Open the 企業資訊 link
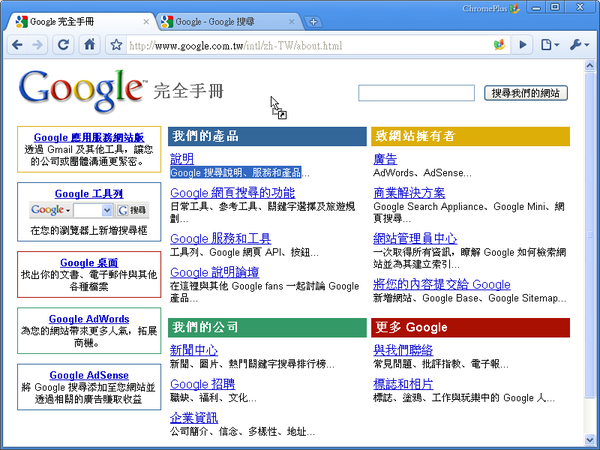600x450 pixels. [x=194, y=417]
